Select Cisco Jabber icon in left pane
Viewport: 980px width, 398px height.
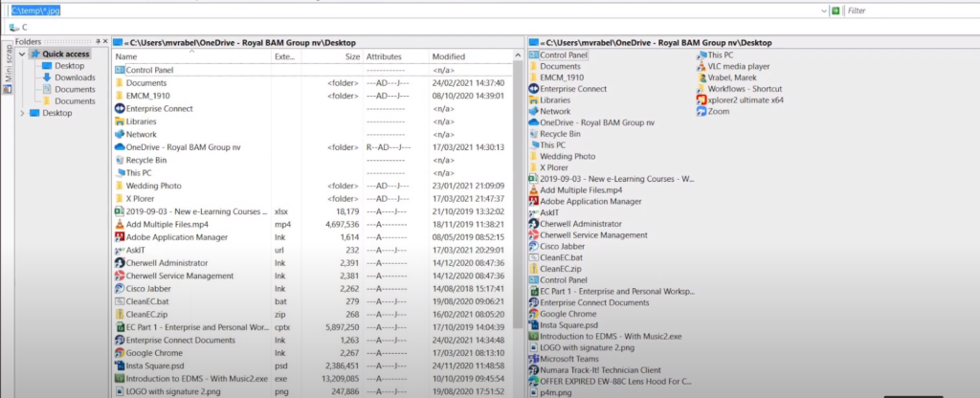(x=120, y=288)
